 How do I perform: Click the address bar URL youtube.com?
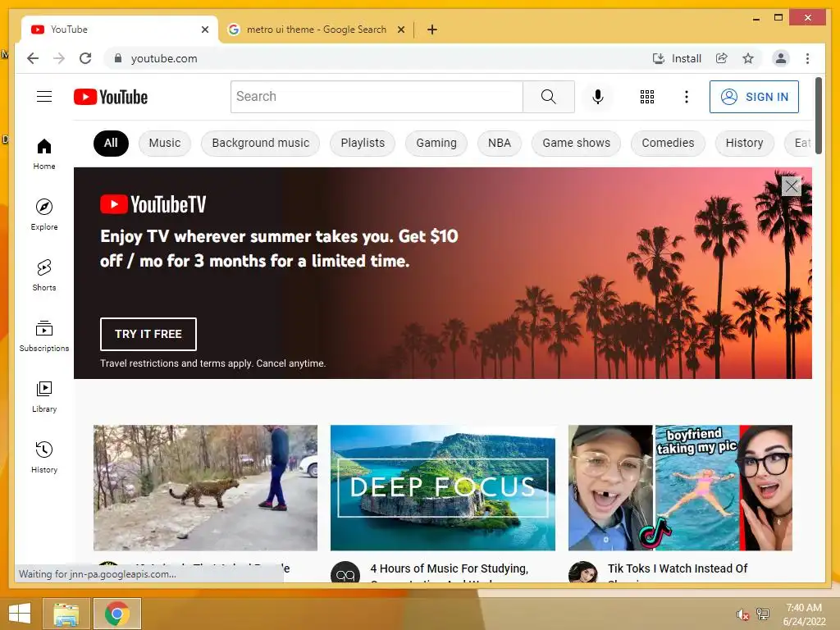pos(164,58)
